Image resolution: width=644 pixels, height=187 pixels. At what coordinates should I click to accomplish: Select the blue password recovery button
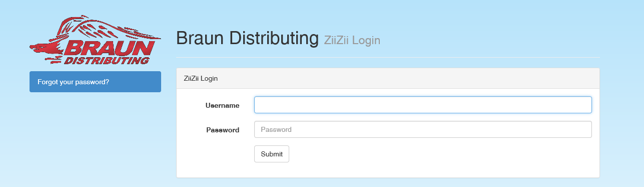click(95, 82)
